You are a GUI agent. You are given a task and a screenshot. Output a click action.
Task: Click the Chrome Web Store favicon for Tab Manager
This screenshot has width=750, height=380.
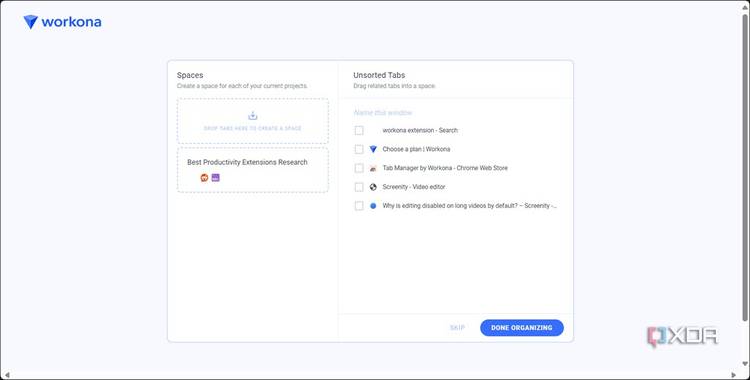pos(373,168)
